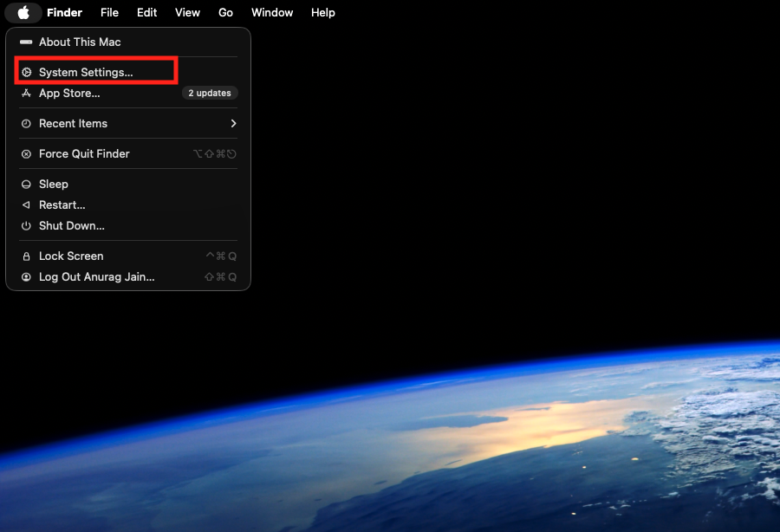This screenshot has height=532, width=780.
Task: Open the Finder menu in menu bar
Action: (64, 12)
